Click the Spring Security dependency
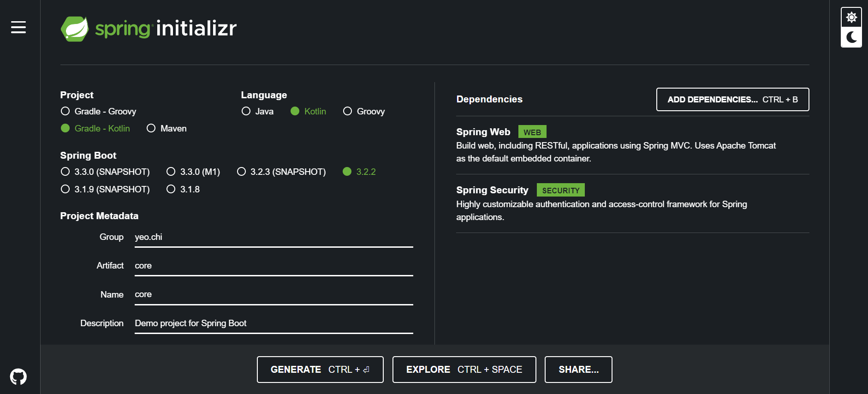The image size is (868, 394). coord(632,203)
